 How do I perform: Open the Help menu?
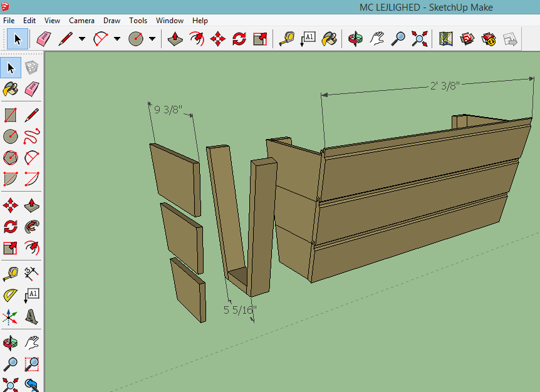200,21
